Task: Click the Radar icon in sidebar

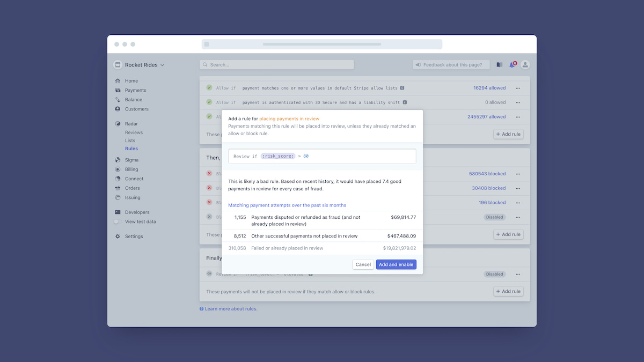Action: 118,124
